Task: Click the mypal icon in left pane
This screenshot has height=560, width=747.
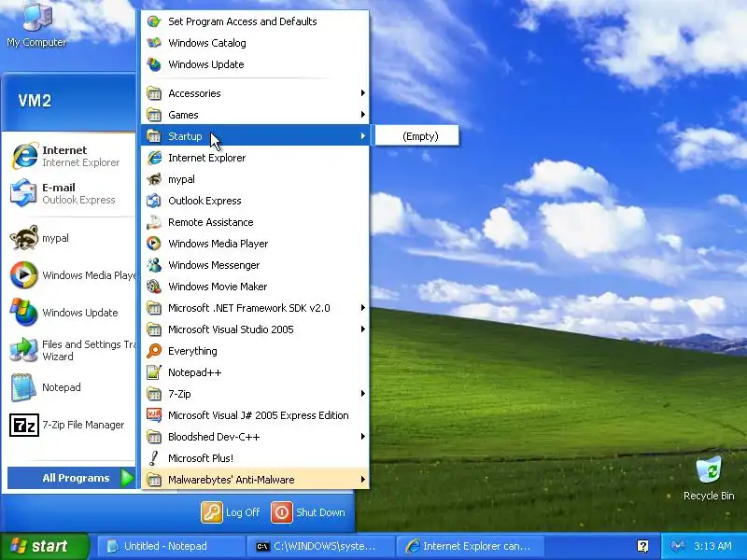Action: [x=24, y=238]
